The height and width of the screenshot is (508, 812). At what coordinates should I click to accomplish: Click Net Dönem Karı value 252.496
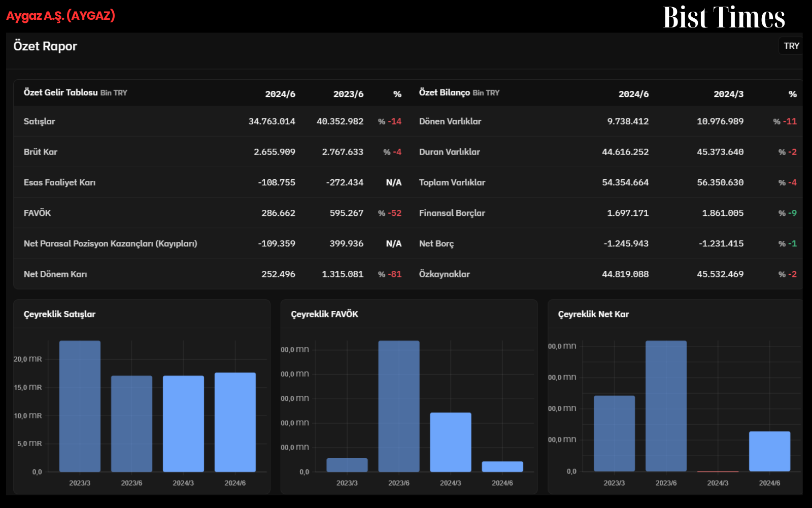pyautogui.click(x=278, y=274)
